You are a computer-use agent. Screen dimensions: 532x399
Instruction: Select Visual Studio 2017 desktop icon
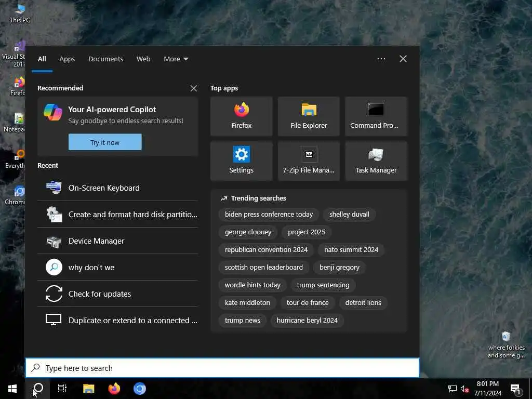[x=14, y=54]
